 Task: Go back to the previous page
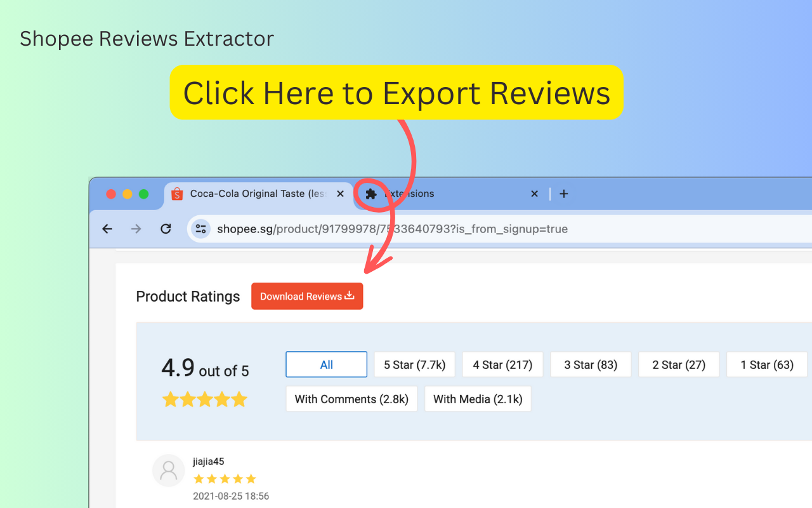point(107,229)
